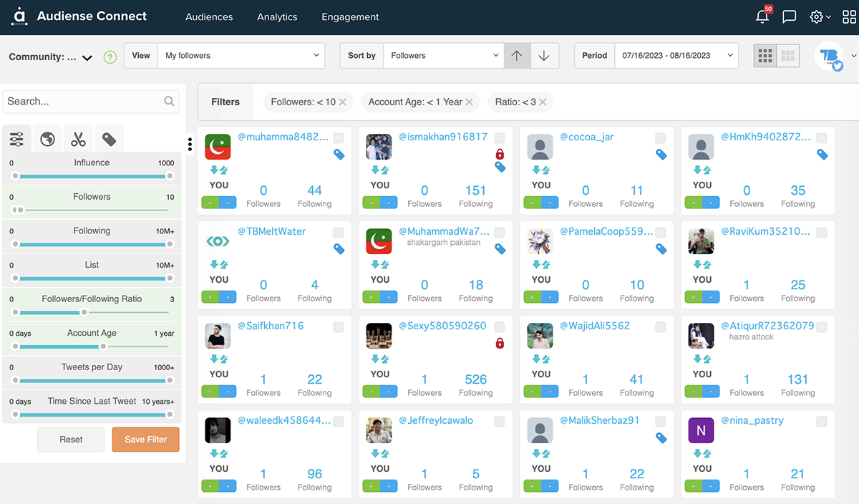Screen dimensions: 859x504
Task: Remove the Ratio < 3 filter
Action: coord(543,102)
